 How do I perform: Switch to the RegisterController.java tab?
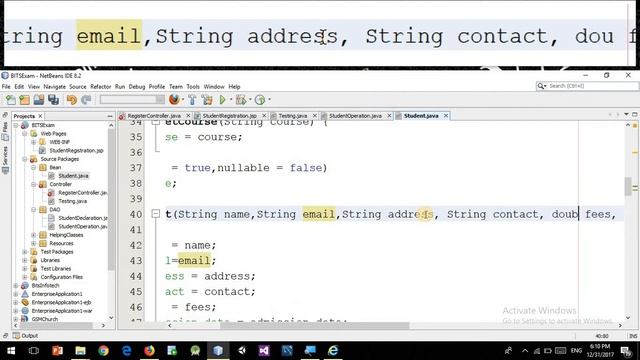[x=153, y=116]
